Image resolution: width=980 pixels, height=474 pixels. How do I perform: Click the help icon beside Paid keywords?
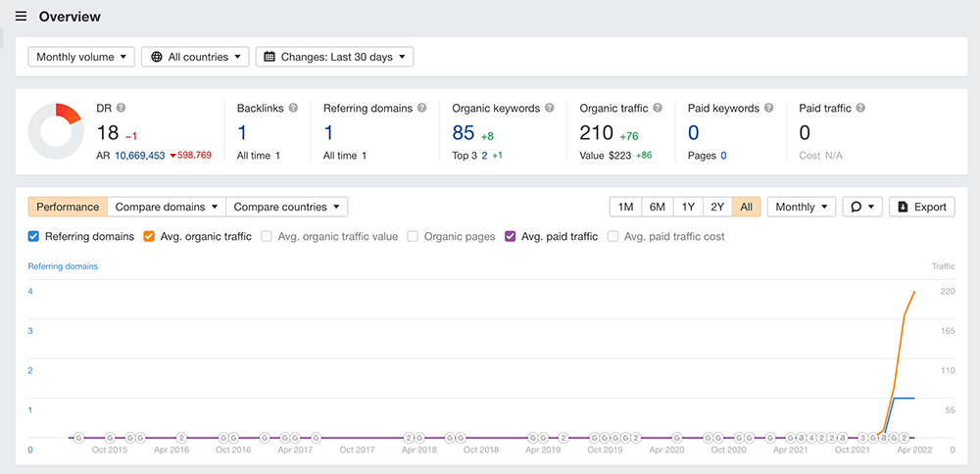pos(769,109)
